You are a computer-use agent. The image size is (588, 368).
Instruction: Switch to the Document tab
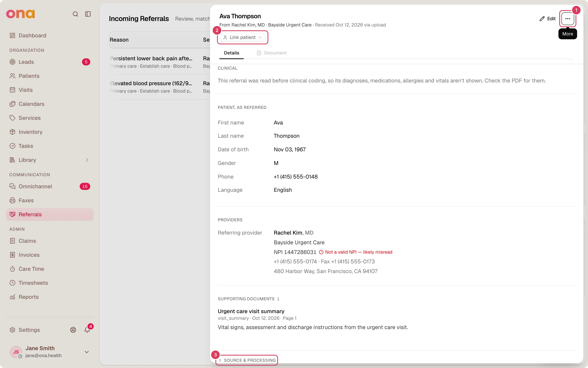point(271,53)
